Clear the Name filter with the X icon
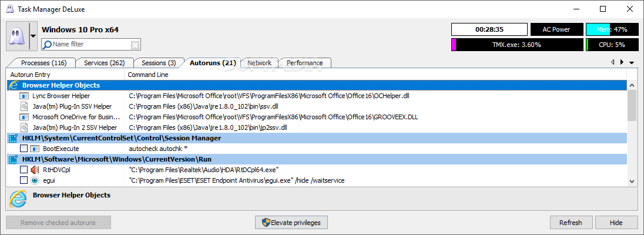This screenshot has width=644, height=235. pos(135,45)
